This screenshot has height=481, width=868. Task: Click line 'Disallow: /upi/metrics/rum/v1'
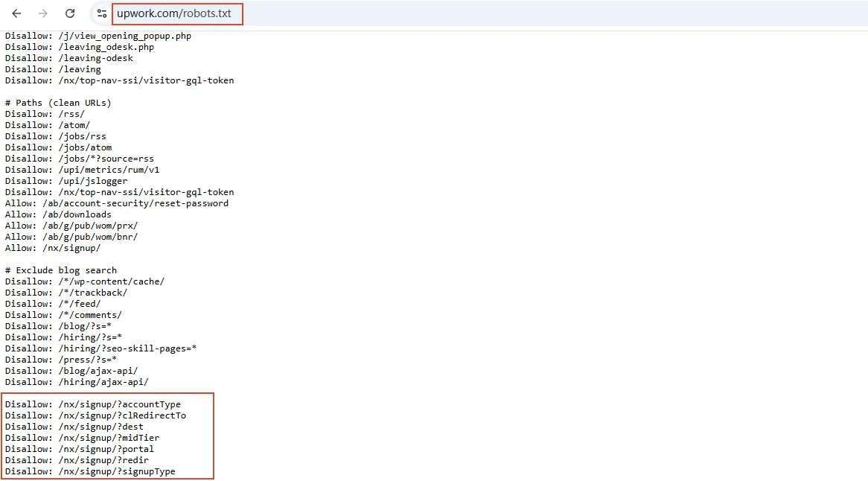pos(83,170)
